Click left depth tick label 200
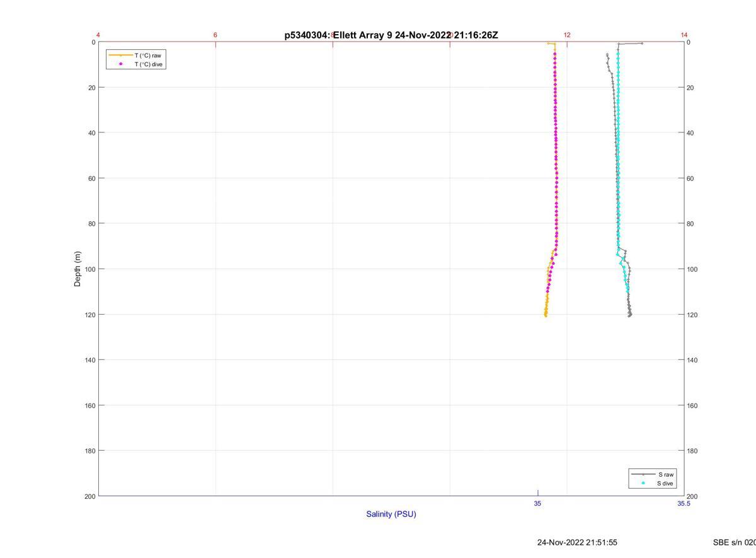 pos(89,496)
